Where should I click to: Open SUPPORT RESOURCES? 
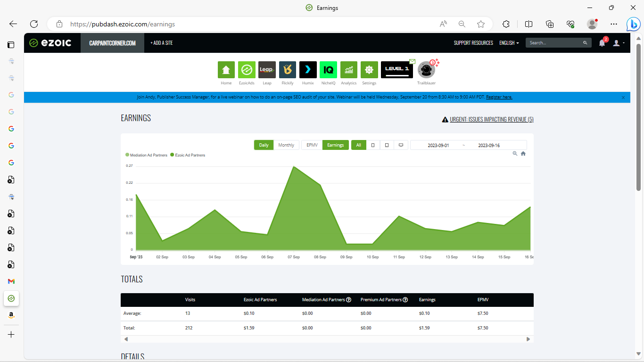click(473, 43)
